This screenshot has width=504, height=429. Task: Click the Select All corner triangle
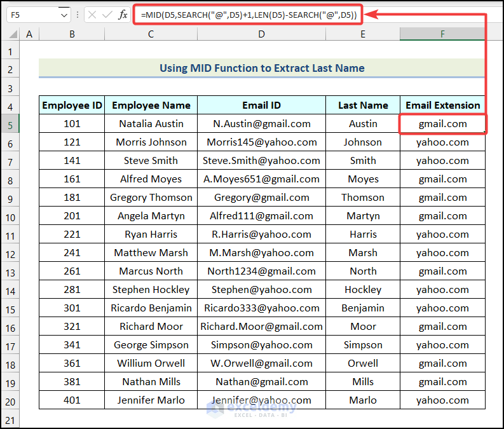13,34
